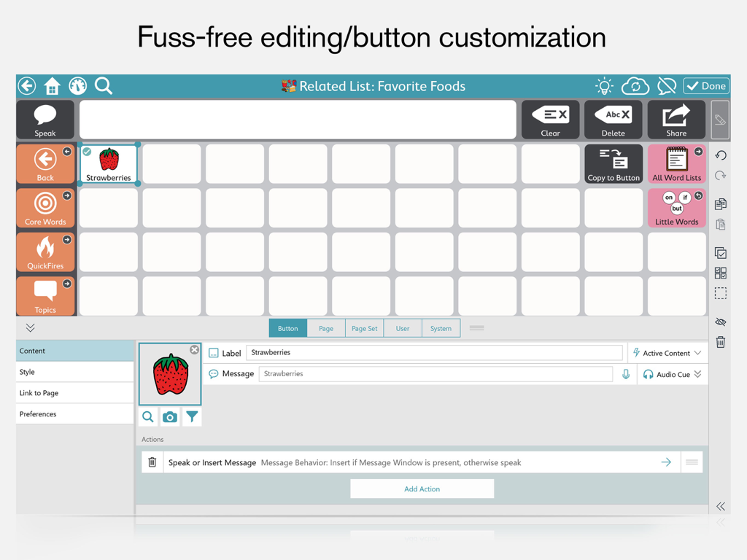Image resolution: width=747 pixels, height=560 pixels.
Task: Toggle the checkmark on Strawberries button
Action: [88, 152]
